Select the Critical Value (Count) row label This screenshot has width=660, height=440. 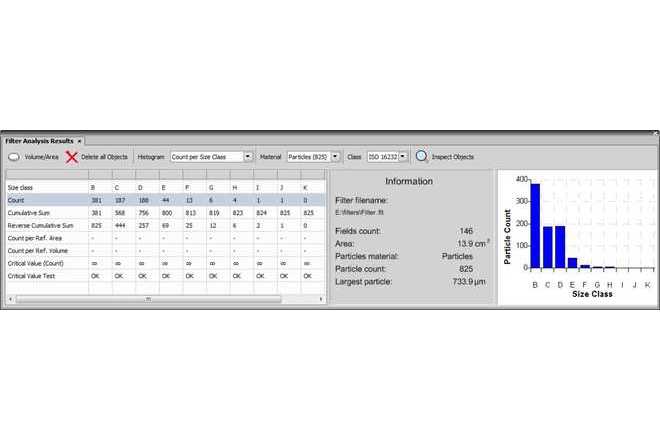tap(36, 264)
